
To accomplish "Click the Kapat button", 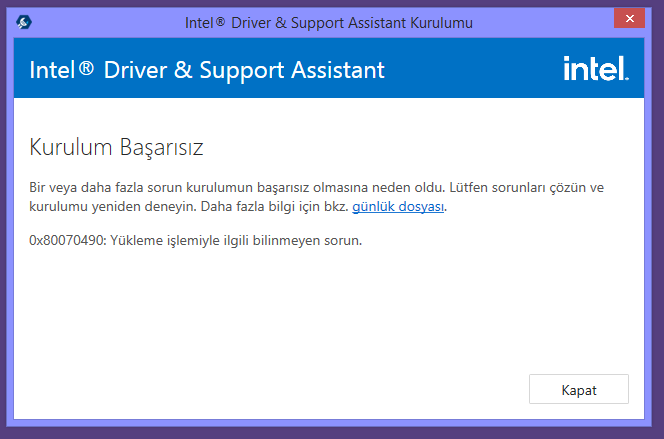I will coord(578,389).
